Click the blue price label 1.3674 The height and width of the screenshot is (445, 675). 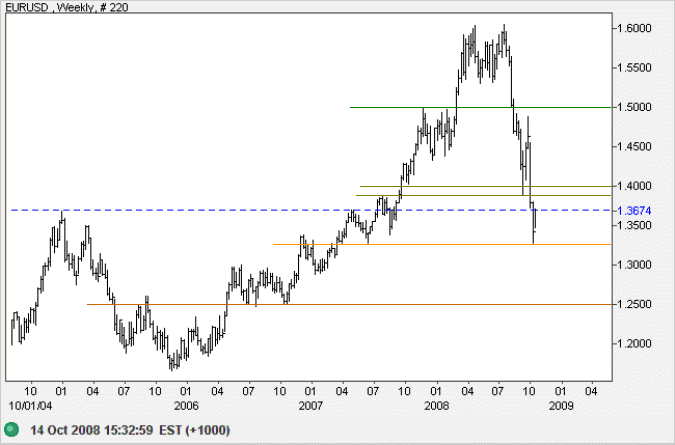[634, 211]
